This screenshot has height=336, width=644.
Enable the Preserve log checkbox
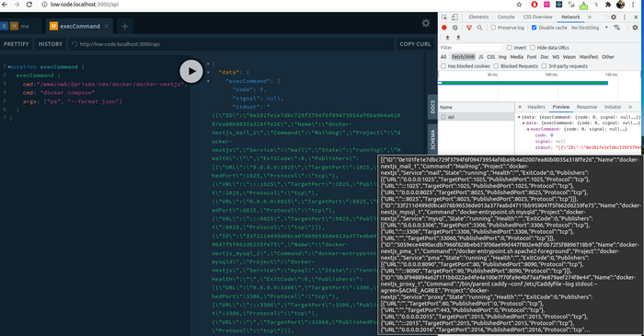493,28
